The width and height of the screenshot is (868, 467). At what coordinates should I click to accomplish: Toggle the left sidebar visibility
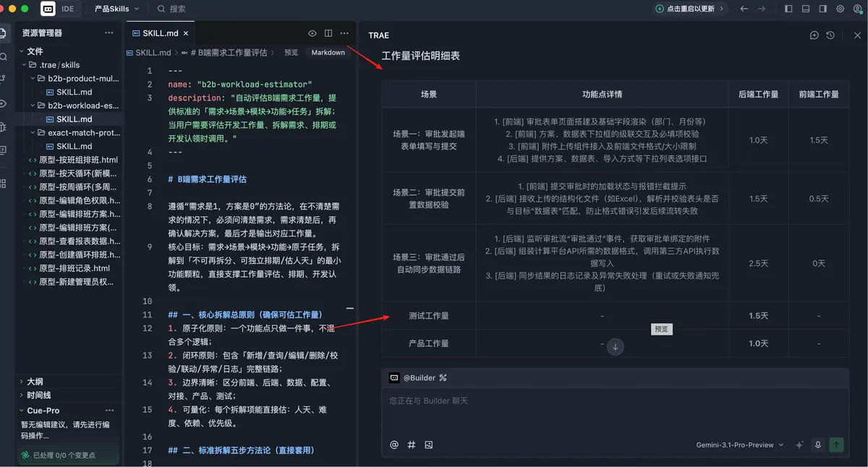click(x=788, y=9)
